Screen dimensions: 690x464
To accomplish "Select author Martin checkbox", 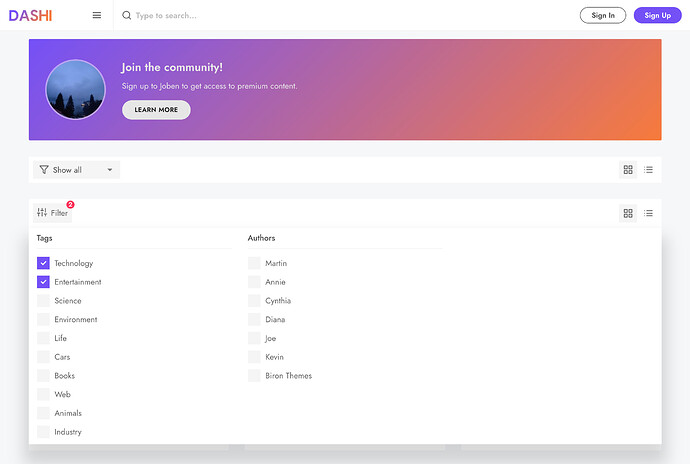I will coord(254,263).
